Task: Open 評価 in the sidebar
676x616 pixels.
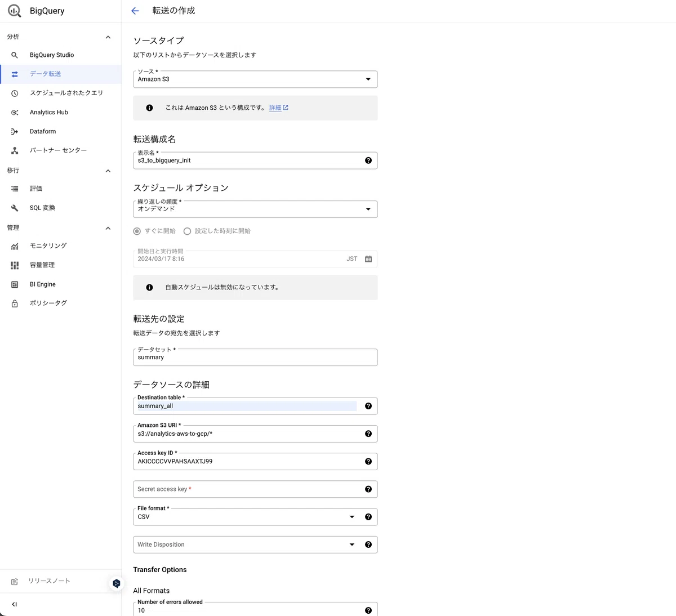Action: pyautogui.click(x=60, y=189)
